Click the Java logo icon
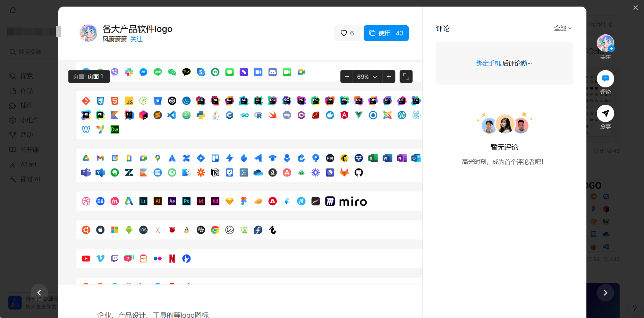 pos(215,115)
